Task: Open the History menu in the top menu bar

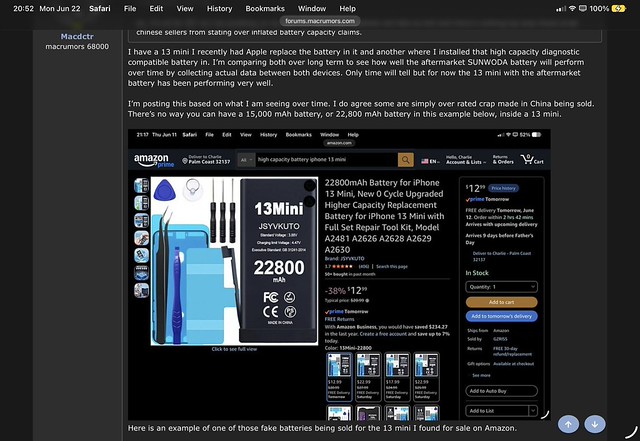Action: click(x=219, y=9)
